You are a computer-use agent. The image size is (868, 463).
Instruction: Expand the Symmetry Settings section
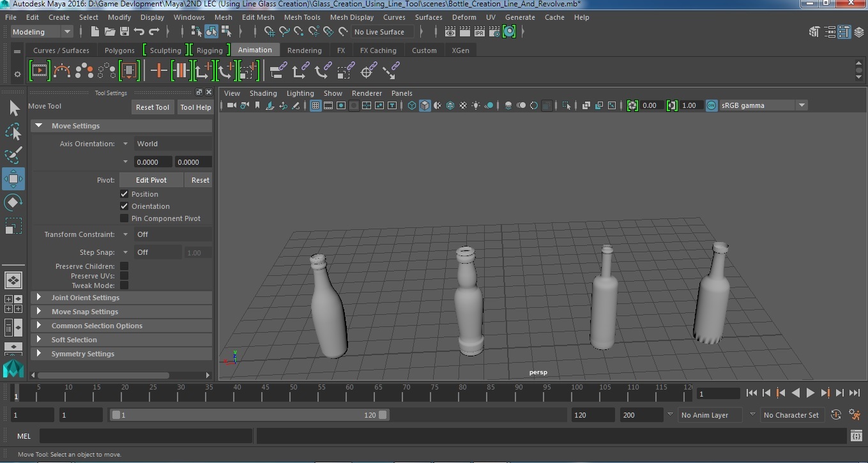(x=121, y=354)
